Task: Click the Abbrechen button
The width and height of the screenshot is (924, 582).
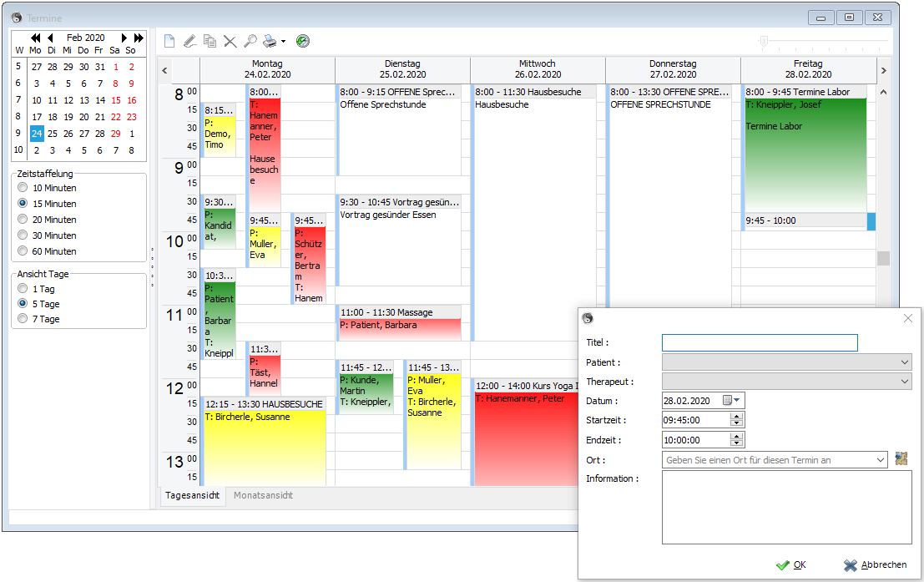Action: coord(875,565)
